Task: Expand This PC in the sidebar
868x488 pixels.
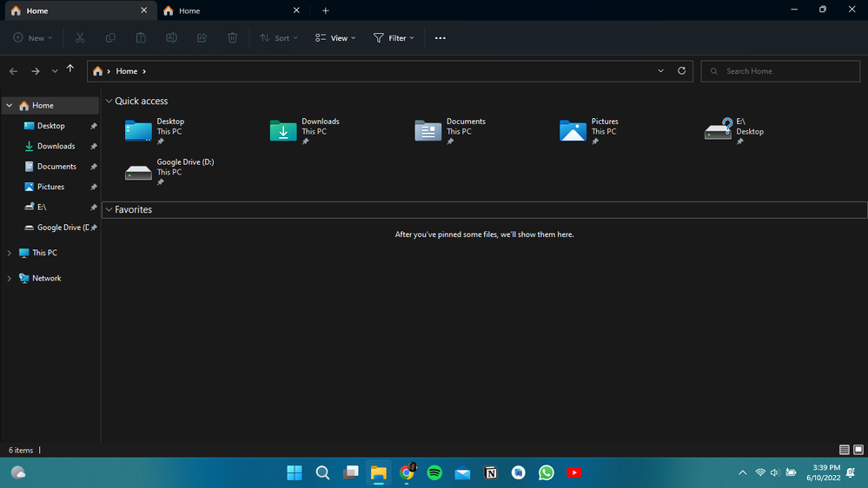Action: (x=10, y=253)
